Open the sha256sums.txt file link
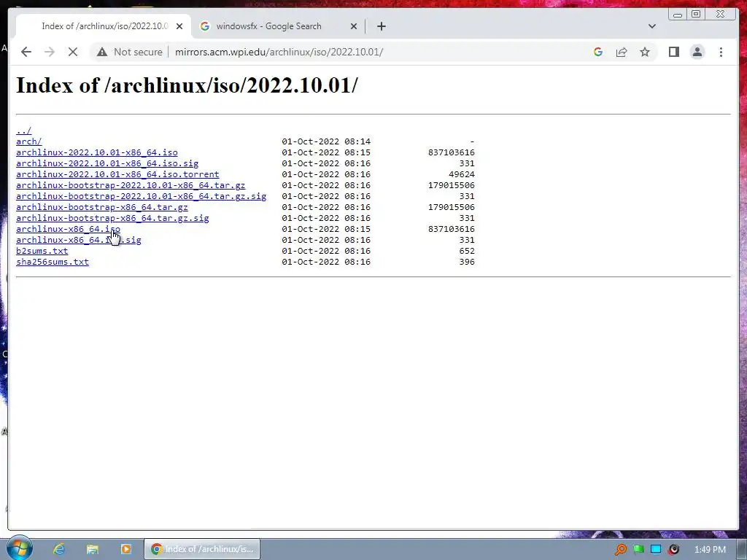Image resolution: width=747 pixels, height=560 pixels. 53,262
